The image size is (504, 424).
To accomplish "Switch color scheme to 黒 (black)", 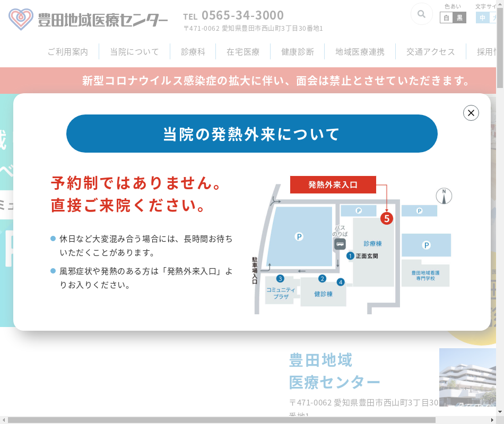I will coord(459,18).
